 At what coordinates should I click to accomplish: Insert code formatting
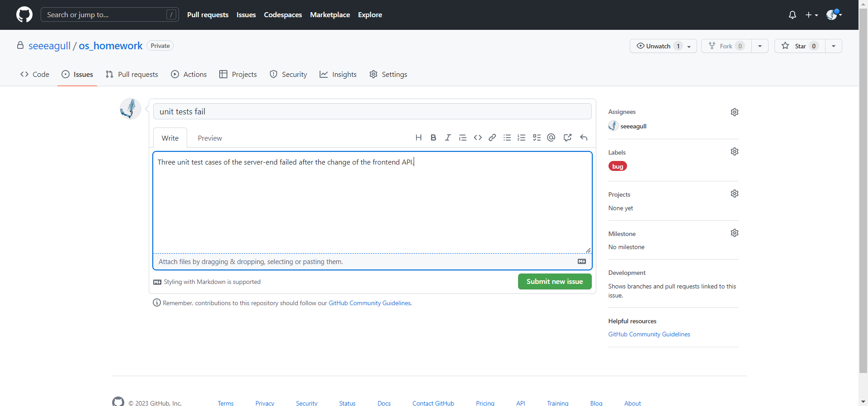coord(478,137)
